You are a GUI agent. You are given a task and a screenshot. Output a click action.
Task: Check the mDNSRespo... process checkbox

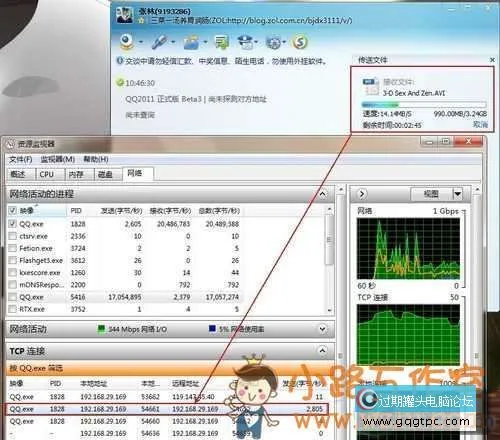point(12,285)
